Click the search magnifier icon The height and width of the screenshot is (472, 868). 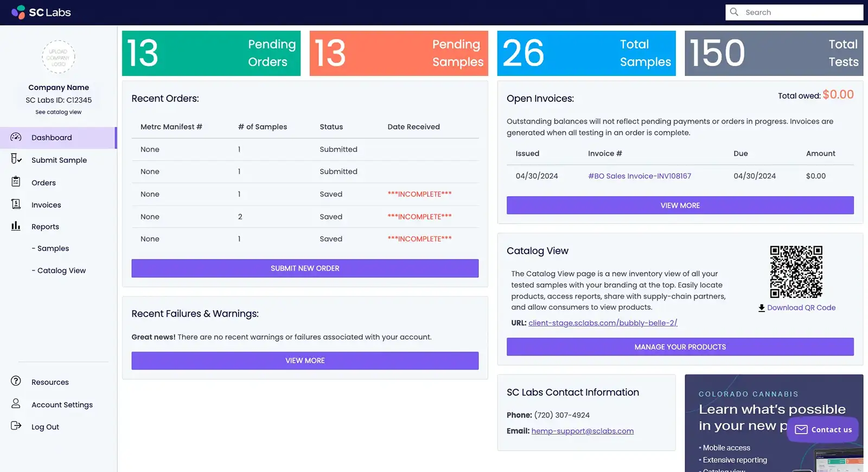[734, 12]
